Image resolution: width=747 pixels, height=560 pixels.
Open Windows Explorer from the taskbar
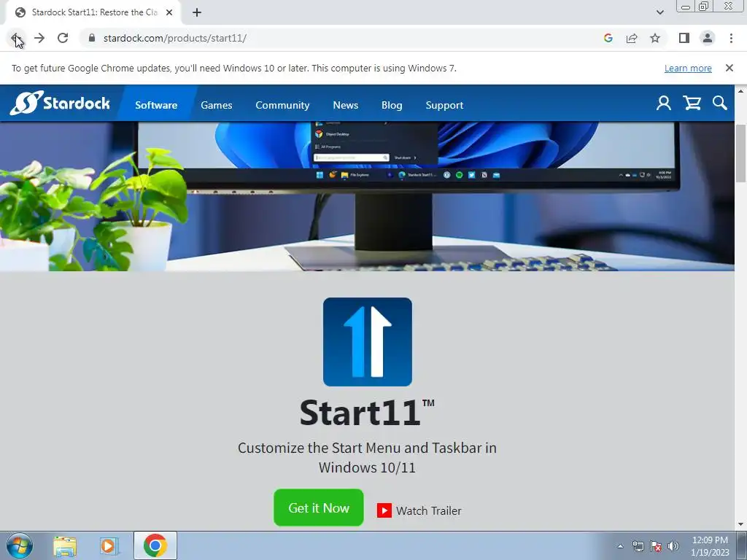coord(65,545)
